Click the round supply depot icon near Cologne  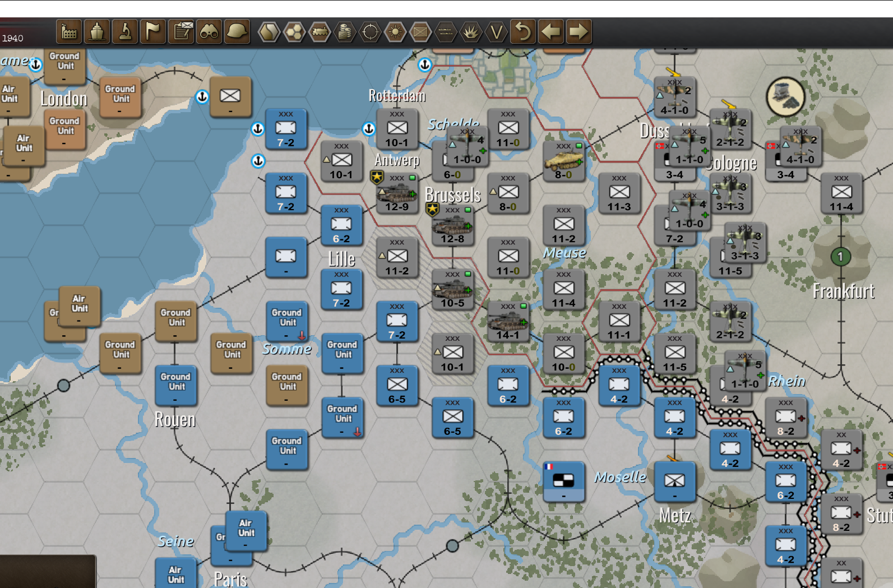[785, 97]
